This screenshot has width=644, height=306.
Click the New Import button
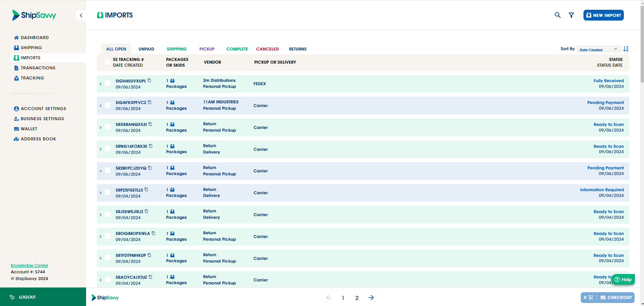pos(603,15)
